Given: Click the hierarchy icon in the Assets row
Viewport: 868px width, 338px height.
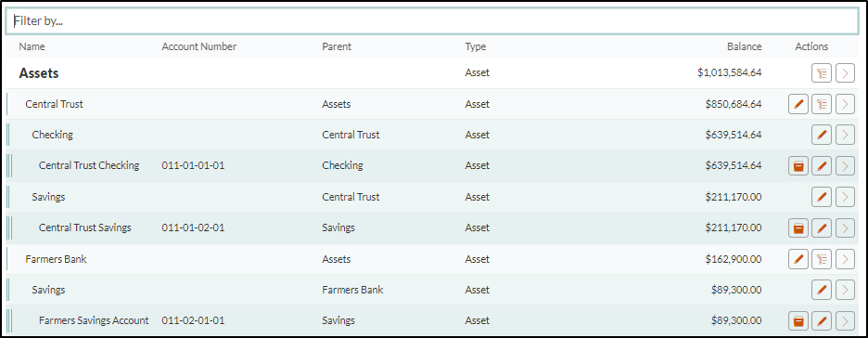Looking at the screenshot, I should coord(822,73).
